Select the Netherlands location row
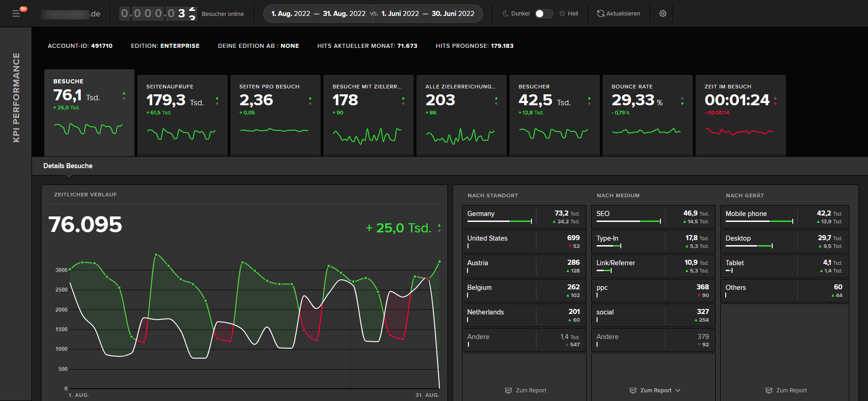Viewport: 868px width, 401px height. (524, 315)
